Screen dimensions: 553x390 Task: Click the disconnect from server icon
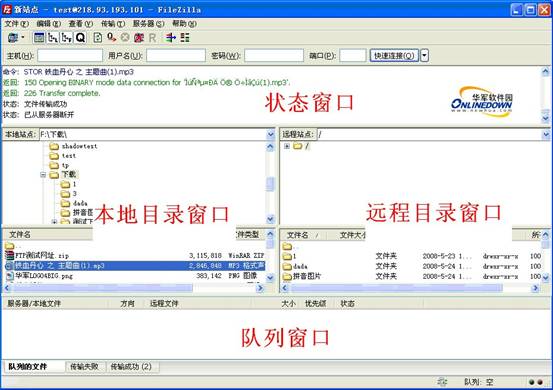pos(139,37)
